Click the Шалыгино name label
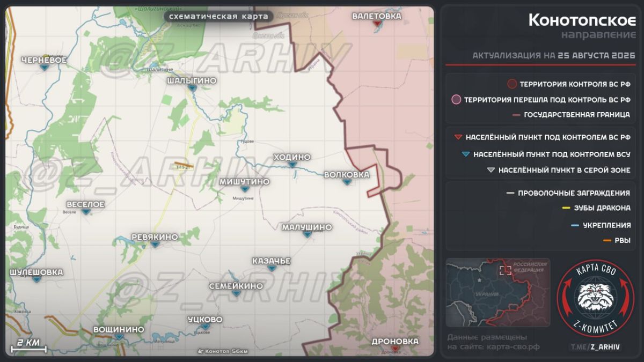 pos(192,80)
